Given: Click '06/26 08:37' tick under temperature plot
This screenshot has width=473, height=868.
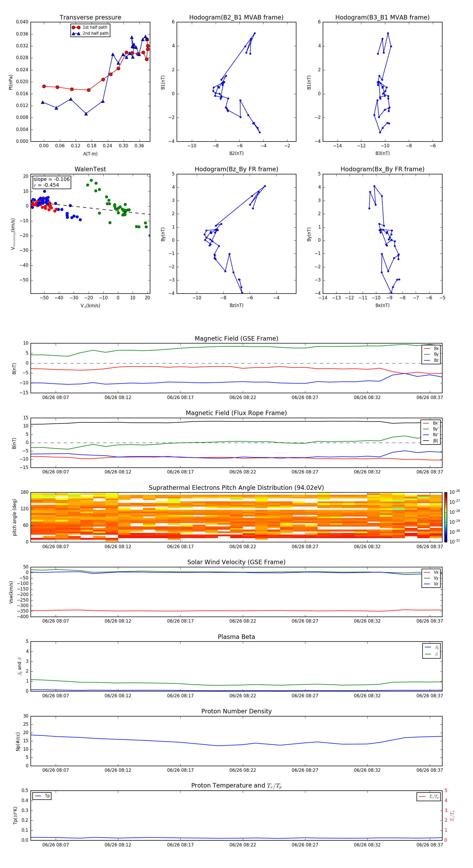Looking at the screenshot, I should 430,845.
